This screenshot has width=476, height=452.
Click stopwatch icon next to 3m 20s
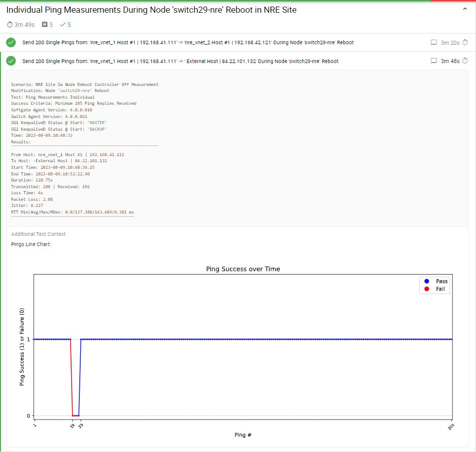click(465, 43)
